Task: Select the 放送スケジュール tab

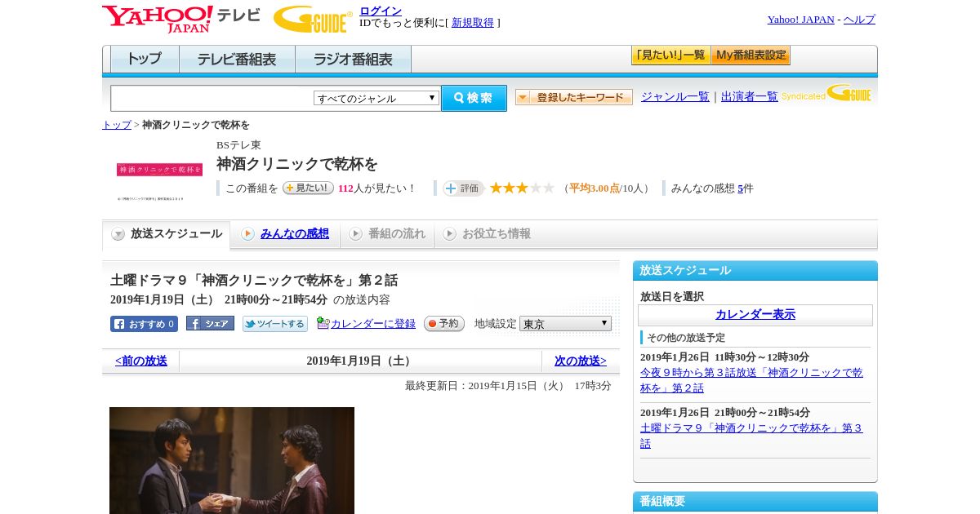Action: (x=167, y=234)
